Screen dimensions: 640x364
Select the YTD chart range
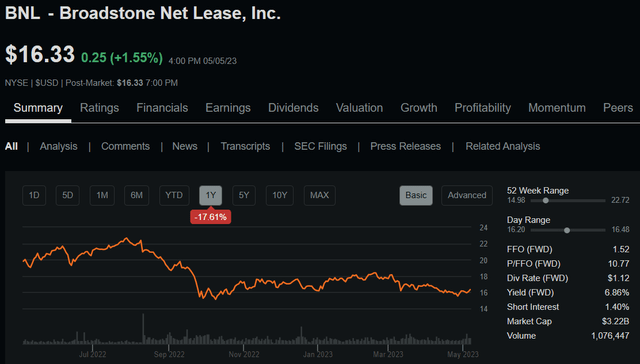coord(174,195)
